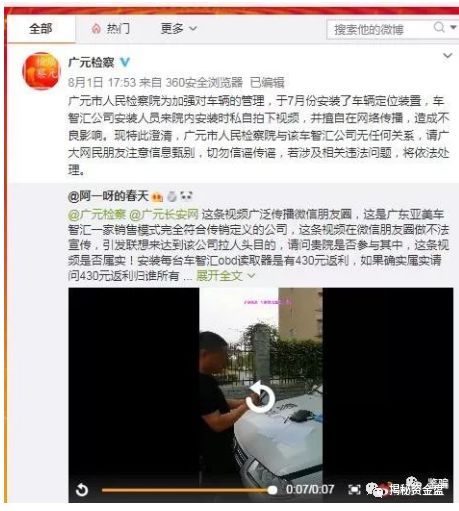Replay the video using the center icon
The image size is (459, 511).
[260, 397]
